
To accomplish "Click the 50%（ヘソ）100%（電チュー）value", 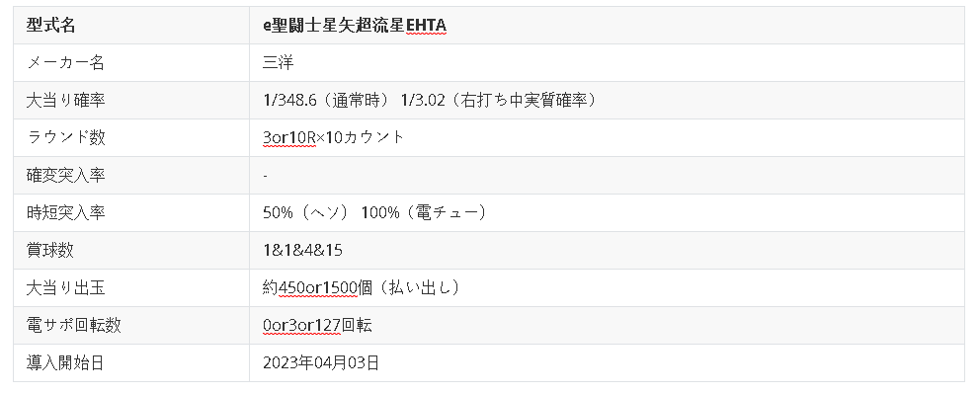I will pos(375,213).
